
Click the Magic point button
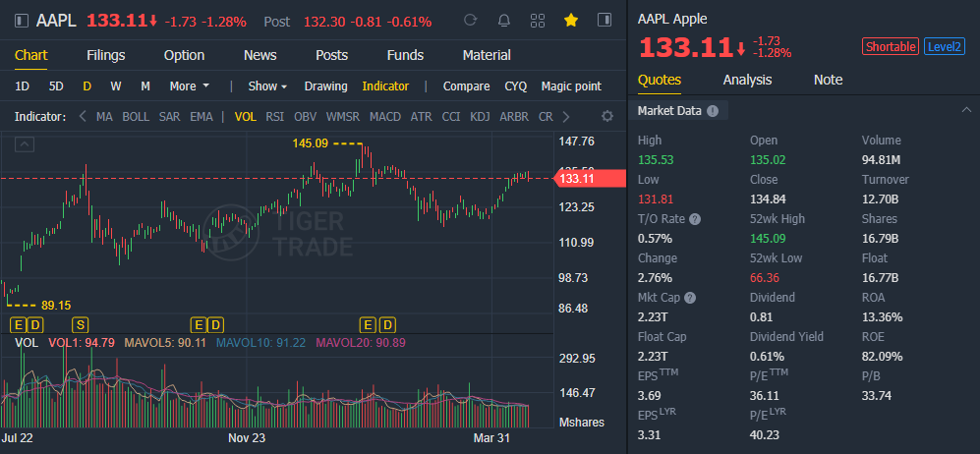(571, 86)
